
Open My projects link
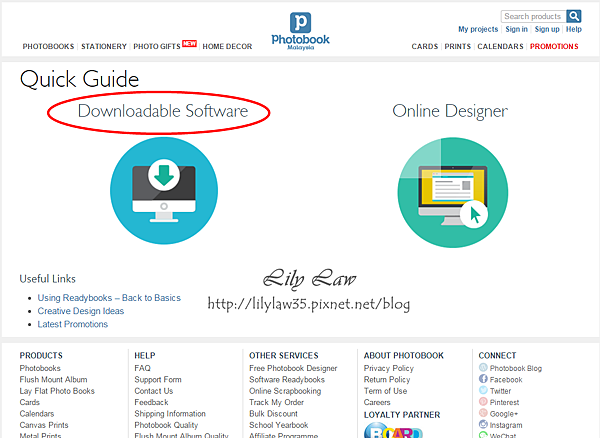tap(478, 29)
